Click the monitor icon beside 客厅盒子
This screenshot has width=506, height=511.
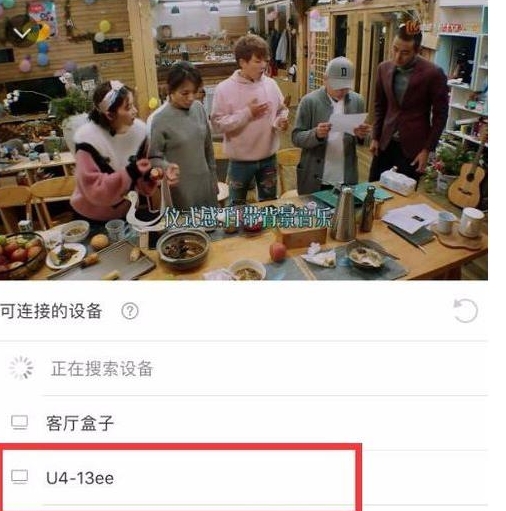pyautogui.click(x=19, y=423)
